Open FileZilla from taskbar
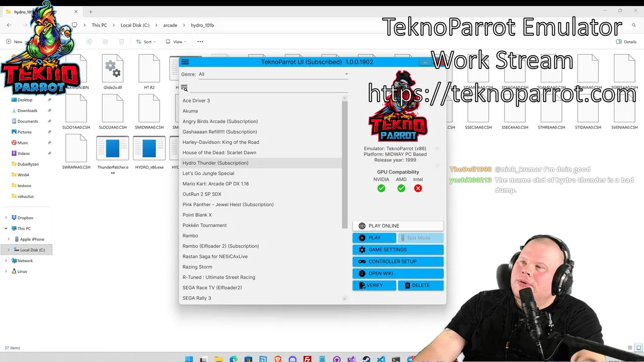644x362 pixels. (307, 359)
